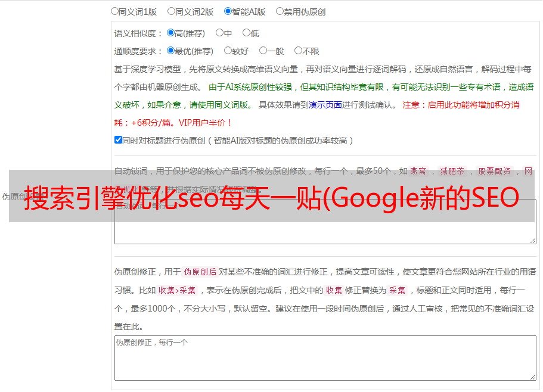Click the 自动锁词 textarea

(325, 222)
